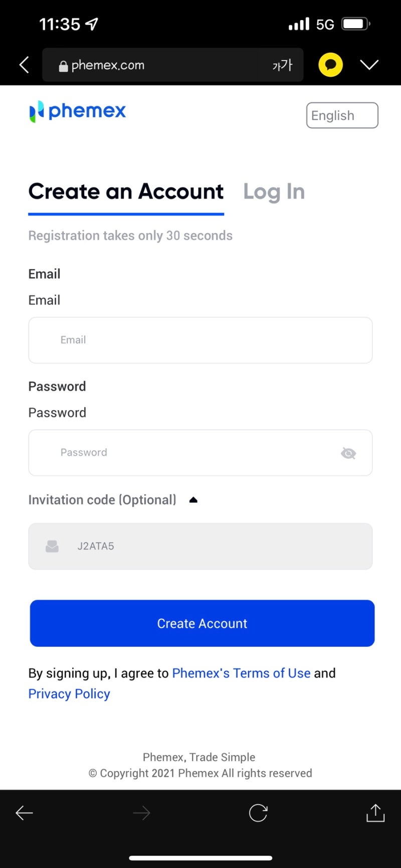Toggle password visibility eye icon
Screen dimensions: 401x868
click(x=348, y=453)
